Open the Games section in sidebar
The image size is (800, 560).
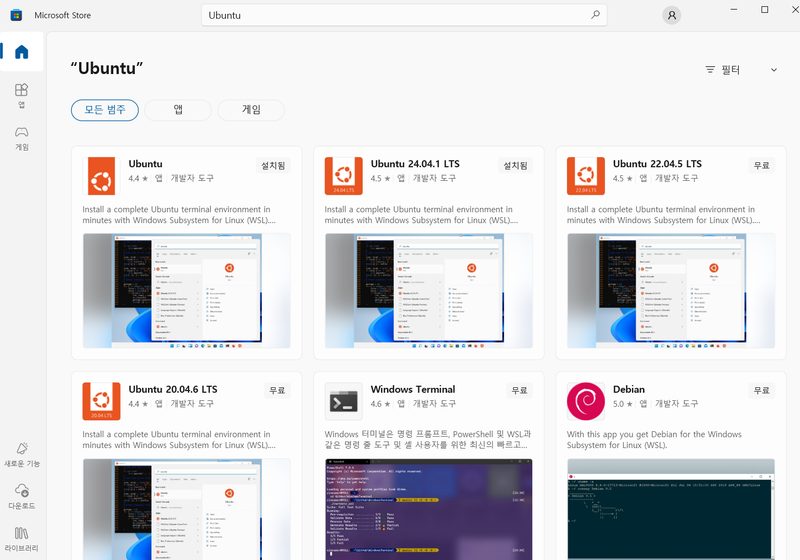point(21,138)
